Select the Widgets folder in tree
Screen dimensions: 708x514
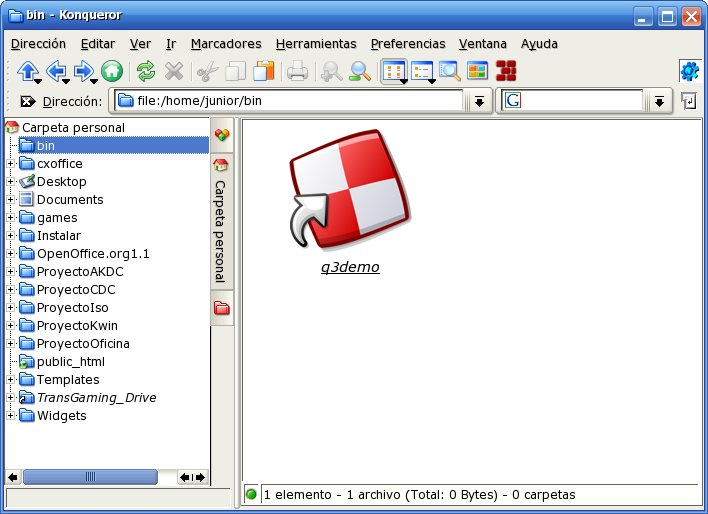61,416
